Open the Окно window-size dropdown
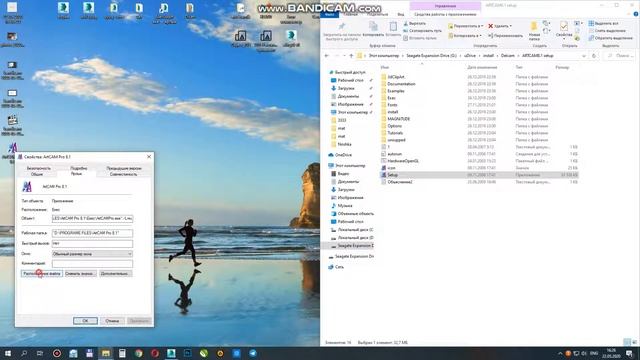Screen dimensions: 640x360 (x=92, y=254)
